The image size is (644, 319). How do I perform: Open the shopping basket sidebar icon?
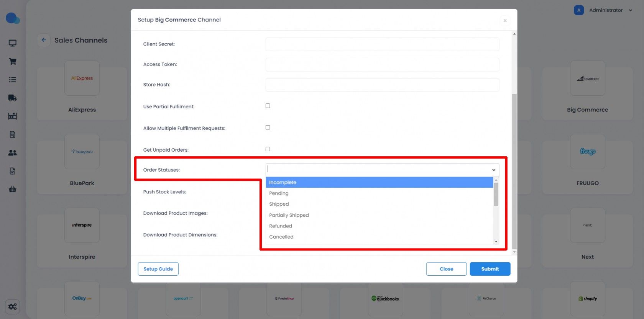[13, 189]
